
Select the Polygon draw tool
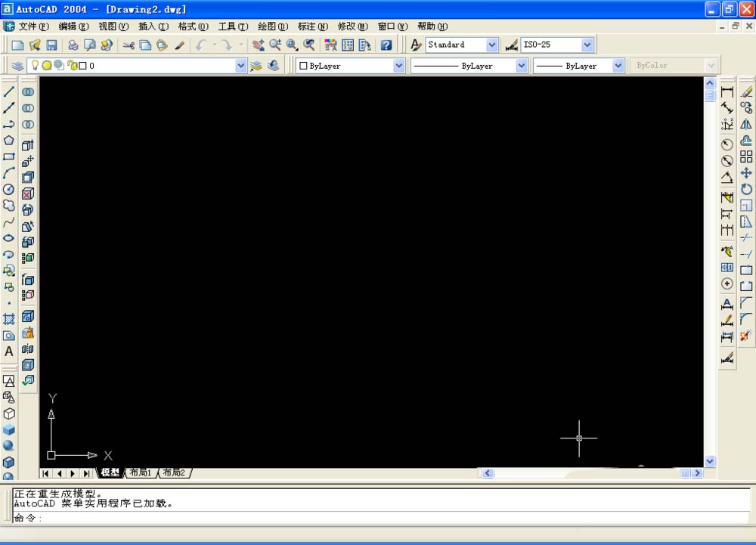8,141
